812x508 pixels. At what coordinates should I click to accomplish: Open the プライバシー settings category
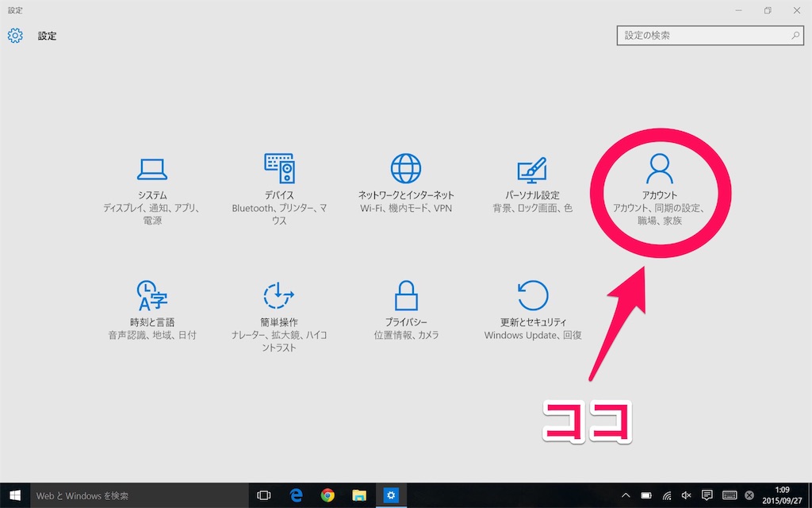(406, 310)
